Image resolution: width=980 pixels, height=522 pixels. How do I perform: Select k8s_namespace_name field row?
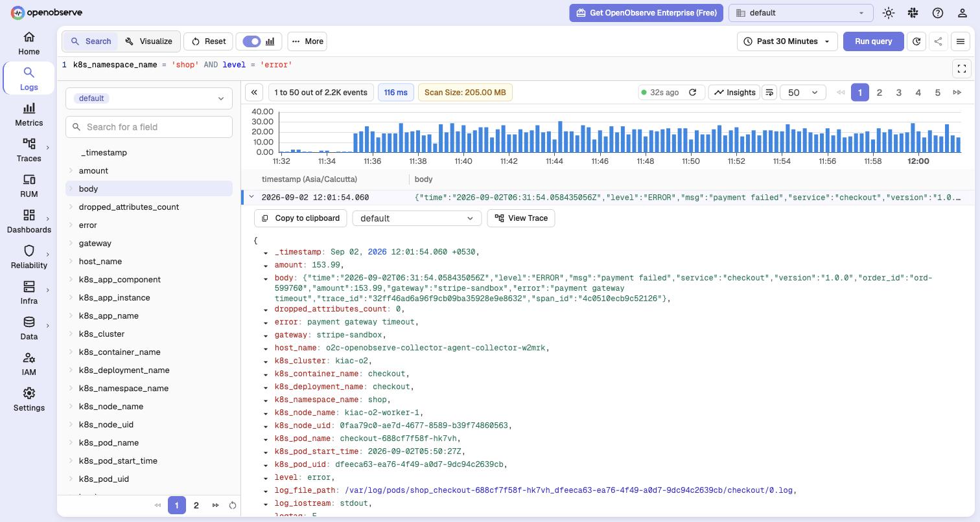click(149, 389)
